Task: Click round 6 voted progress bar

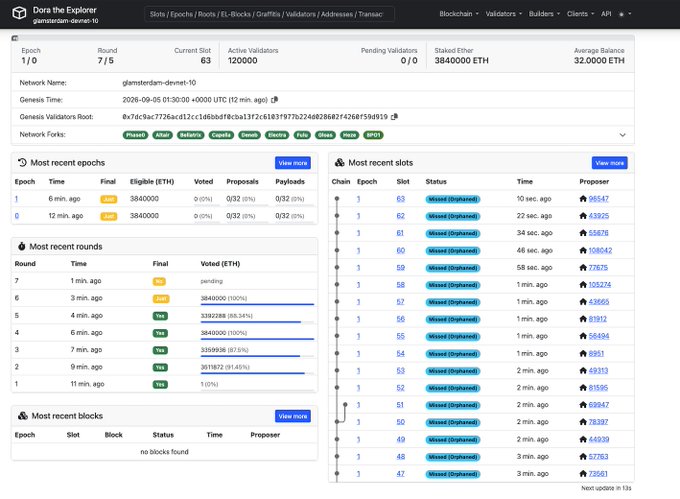Action: (x=257, y=304)
